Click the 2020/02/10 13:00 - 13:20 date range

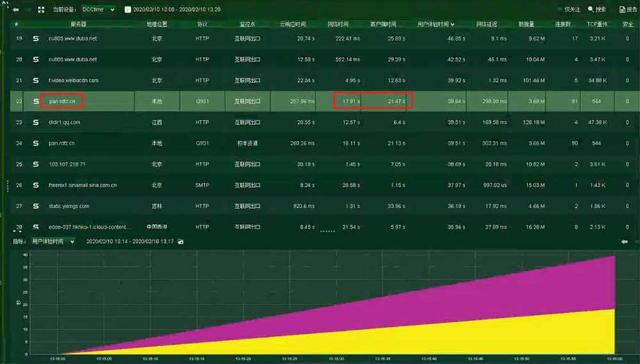177,10
